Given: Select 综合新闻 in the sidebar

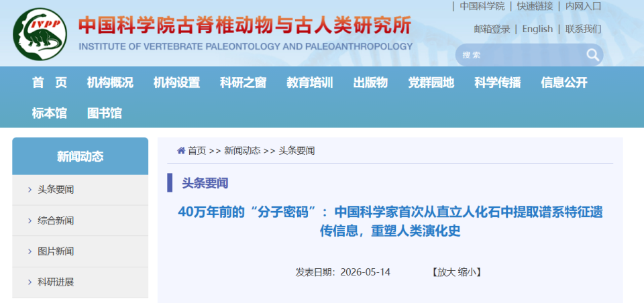Looking at the screenshot, I should [x=56, y=221].
